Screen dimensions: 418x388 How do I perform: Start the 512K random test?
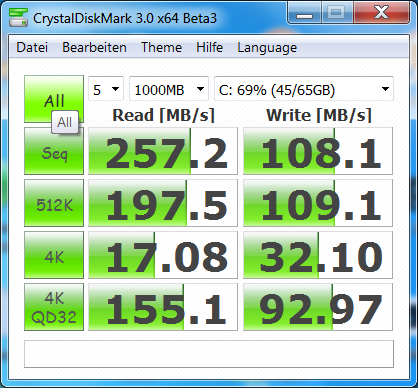click(x=54, y=203)
